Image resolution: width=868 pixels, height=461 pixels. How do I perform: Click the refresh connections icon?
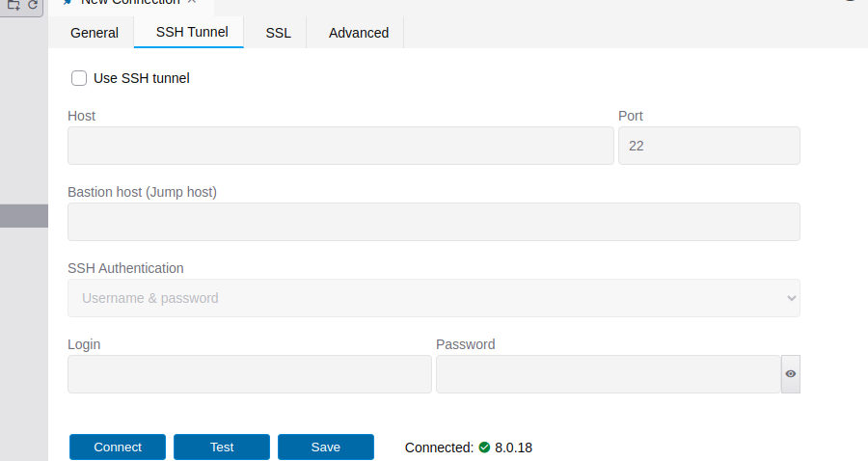33,5
